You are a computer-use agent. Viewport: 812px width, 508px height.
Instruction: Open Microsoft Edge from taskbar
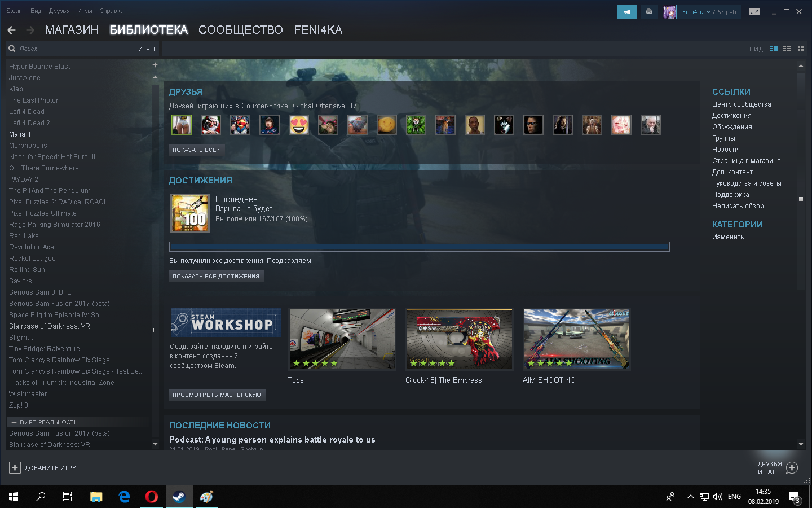(x=124, y=497)
